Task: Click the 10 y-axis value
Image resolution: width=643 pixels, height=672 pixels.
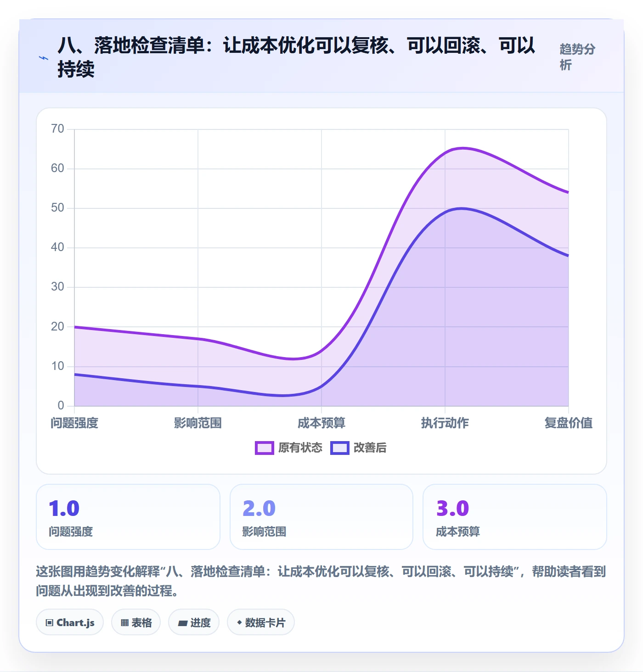Action: [x=57, y=366]
